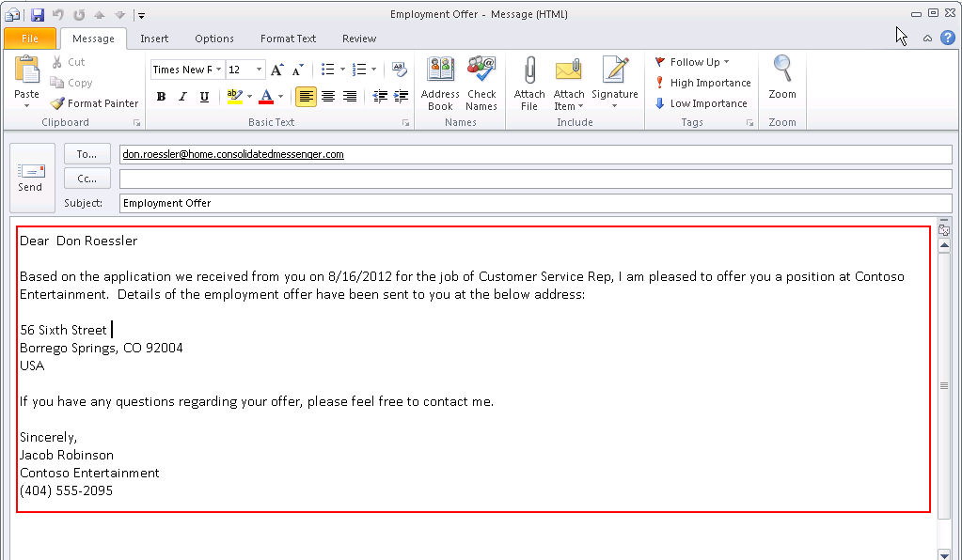This screenshot has height=560, width=962.
Task: Click the Clear Formatting icon
Action: 399,70
